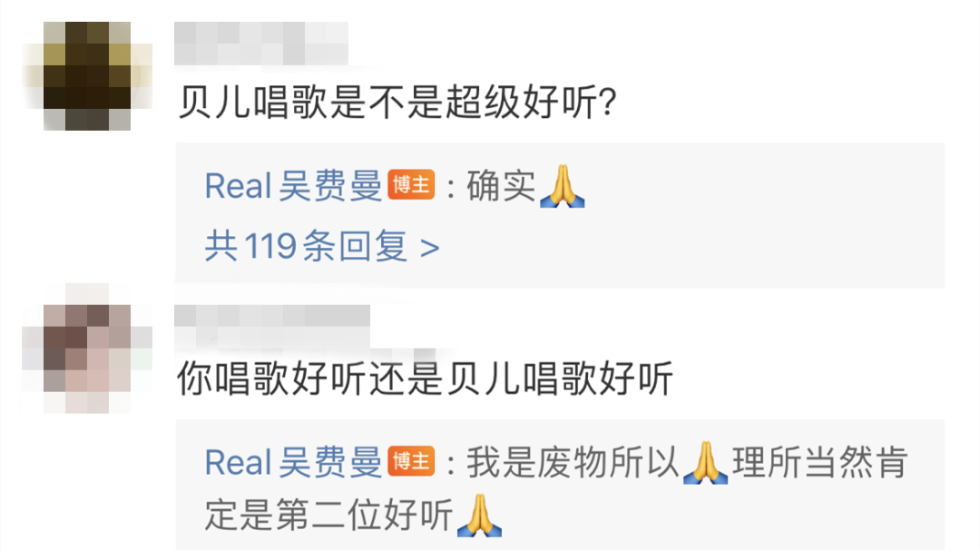The height and width of the screenshot is (550, 980).
Task: Click the reply line 定是第二位好听
Action: pos(328,515)
